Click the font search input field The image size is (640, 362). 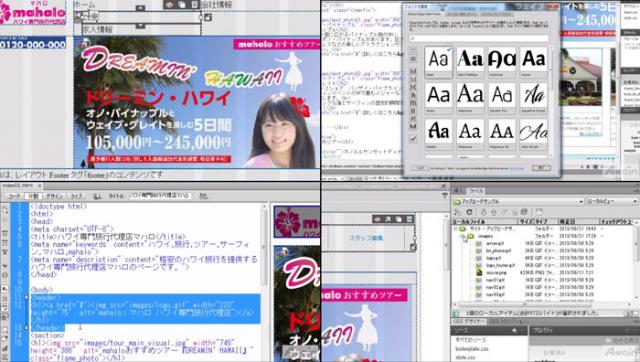[479, 38]
